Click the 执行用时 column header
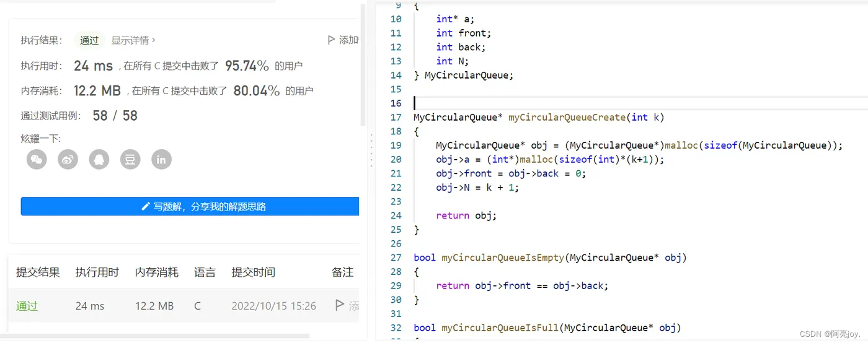 point(97,272)
